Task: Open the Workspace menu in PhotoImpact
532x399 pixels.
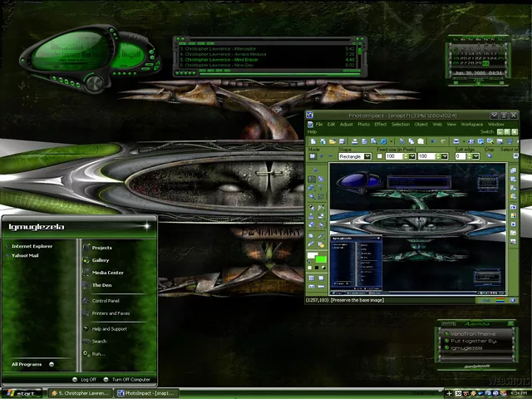Action: coord(471,125)
